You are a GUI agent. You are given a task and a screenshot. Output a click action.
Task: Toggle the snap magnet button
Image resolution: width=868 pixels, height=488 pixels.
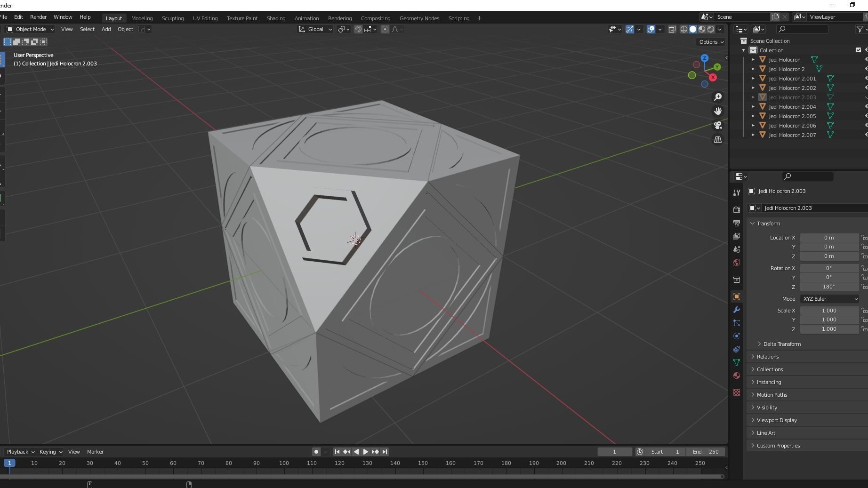click(x=358, y=29)
